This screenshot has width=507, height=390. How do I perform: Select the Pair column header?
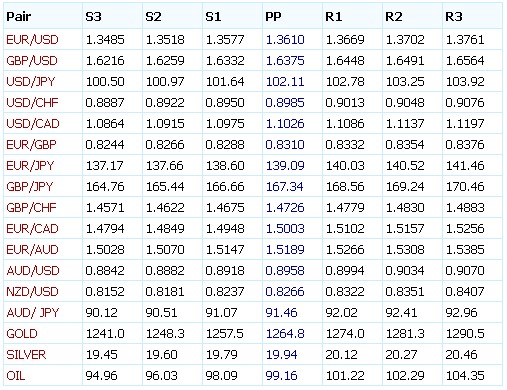pyautogui.click(x=19, y=17)
